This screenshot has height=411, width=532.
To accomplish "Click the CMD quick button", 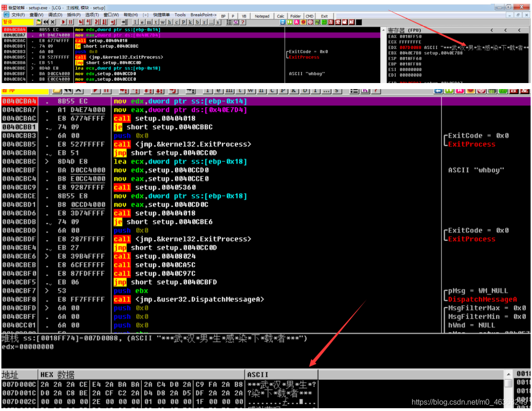I will [309, 16].
